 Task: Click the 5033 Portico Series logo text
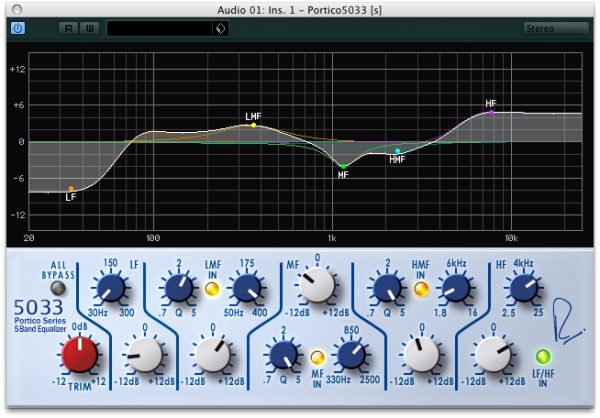tap(40, 316)
